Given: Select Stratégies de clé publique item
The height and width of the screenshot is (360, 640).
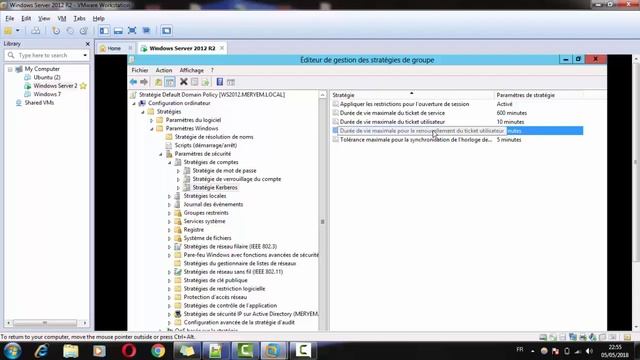Looking at the screenshot, I should (215, 280).
